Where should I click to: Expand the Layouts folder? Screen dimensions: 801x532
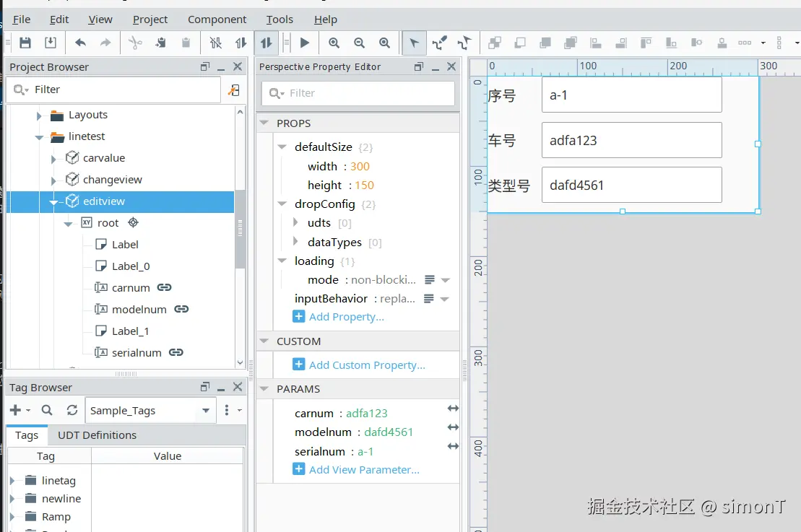tap(39, 116)
